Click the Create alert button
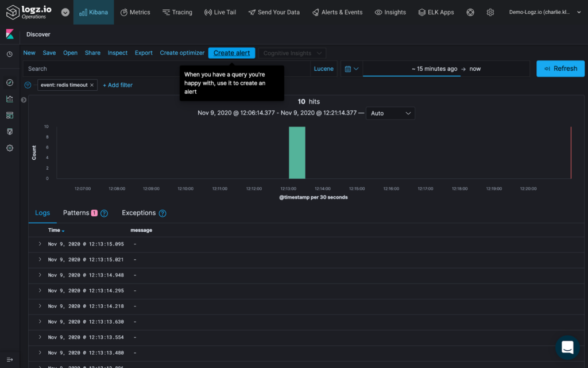588x368 pixels. (x=231, y=52)
